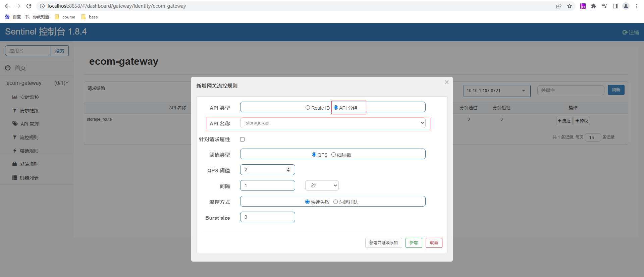This screenshot has height=277, width=644.
Task: Go back with the browser back arrow
Action: 7,6
